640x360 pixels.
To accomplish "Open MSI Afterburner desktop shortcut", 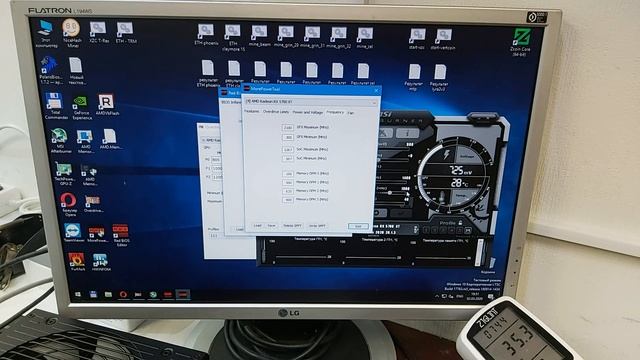I will tap(60, 140).
